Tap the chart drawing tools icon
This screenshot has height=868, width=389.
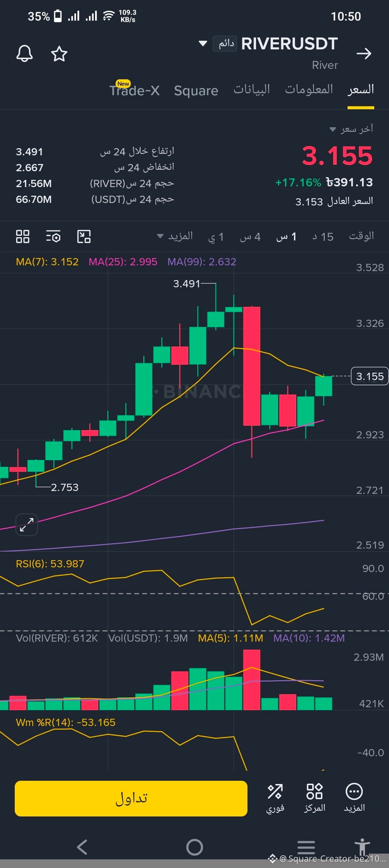pos(84,236)
